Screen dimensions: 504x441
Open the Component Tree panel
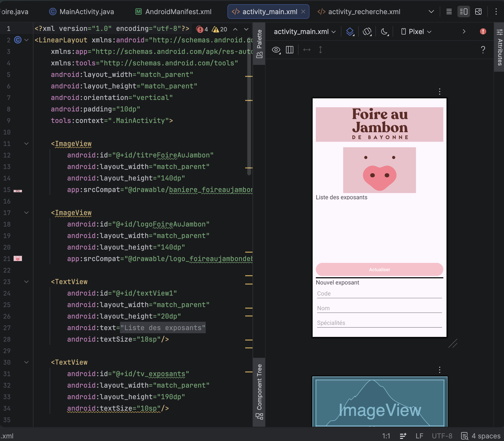click(259, 392)
